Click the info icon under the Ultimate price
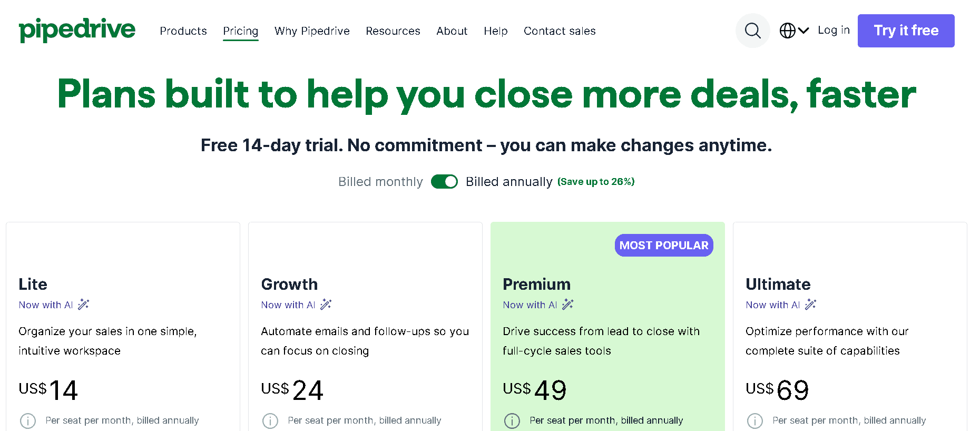Image resolution: width=980 pixels, height=431 pixels. tap(755, 420)
